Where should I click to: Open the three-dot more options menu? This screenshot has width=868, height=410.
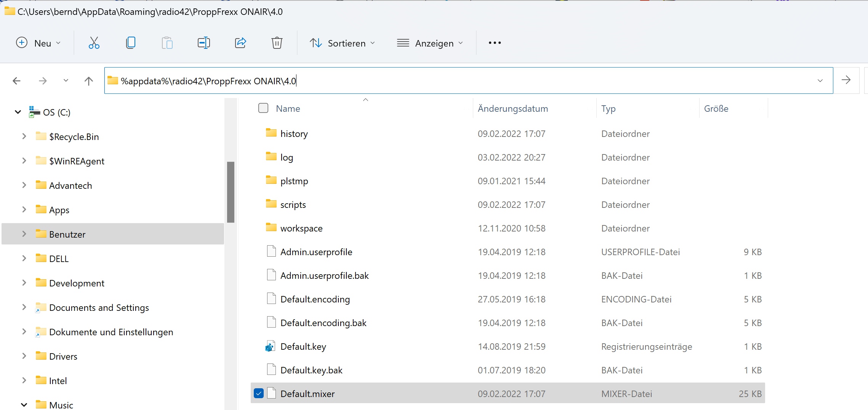(x=495, y=43)
